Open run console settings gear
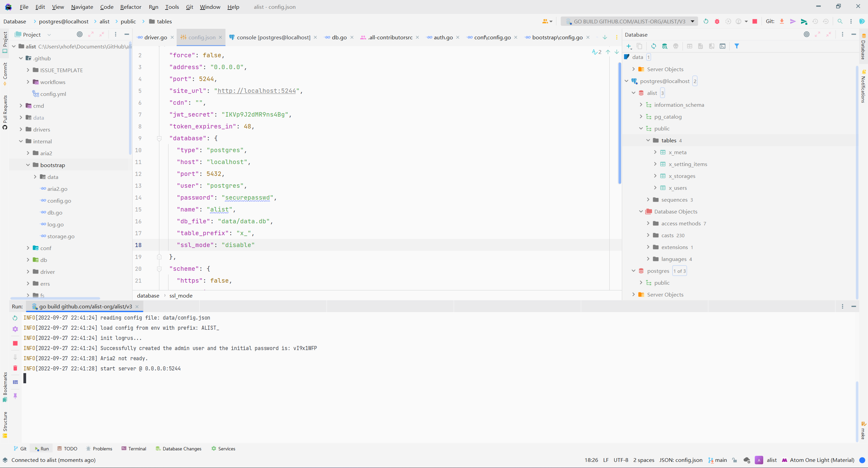Viewport: 868px width, 468px height. click(x=15, y=329)
